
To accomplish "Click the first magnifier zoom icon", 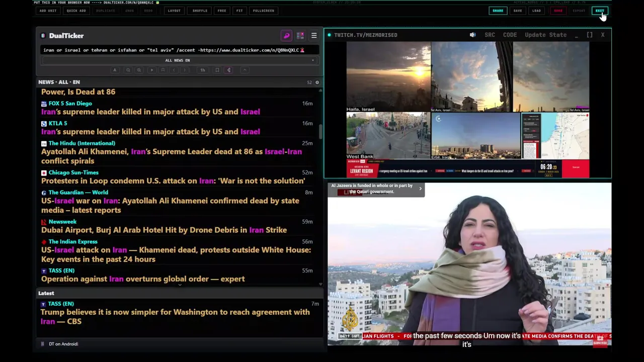I will coord(128,70).
